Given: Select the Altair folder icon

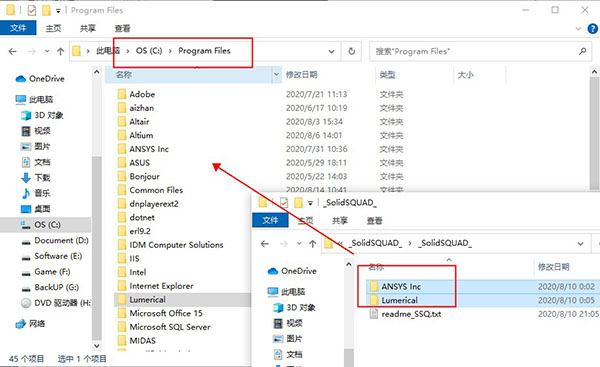Looking at the screenshot, I should (x=122, y=122).
